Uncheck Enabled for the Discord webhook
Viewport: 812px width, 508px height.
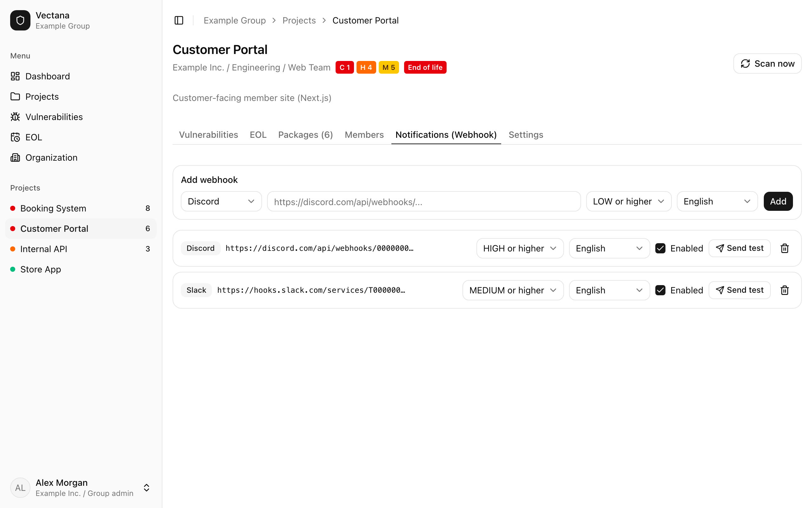[x=660, y=248]
